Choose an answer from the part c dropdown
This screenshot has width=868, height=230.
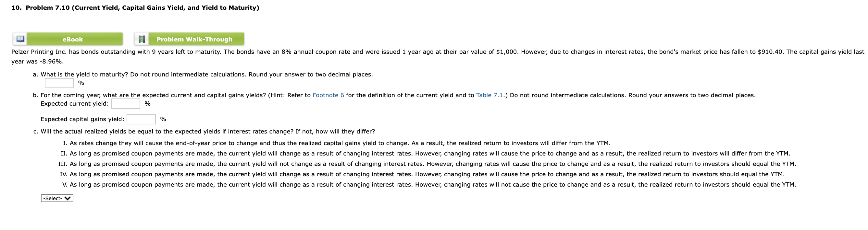point(56,198)
